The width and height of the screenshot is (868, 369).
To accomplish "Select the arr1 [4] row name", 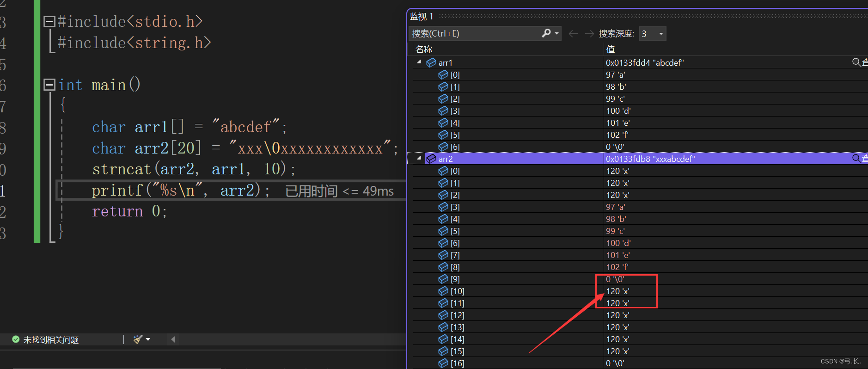I will [455, 123].
